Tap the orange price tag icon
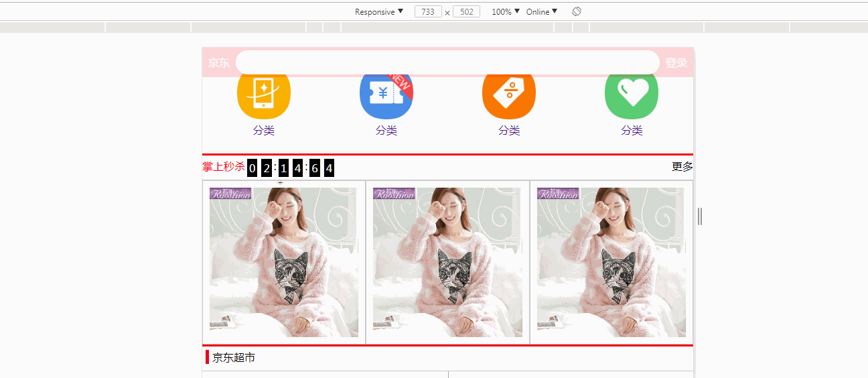The height and width of the screenshot is (378, 868). pyautogui.click(x=509, y=96)
